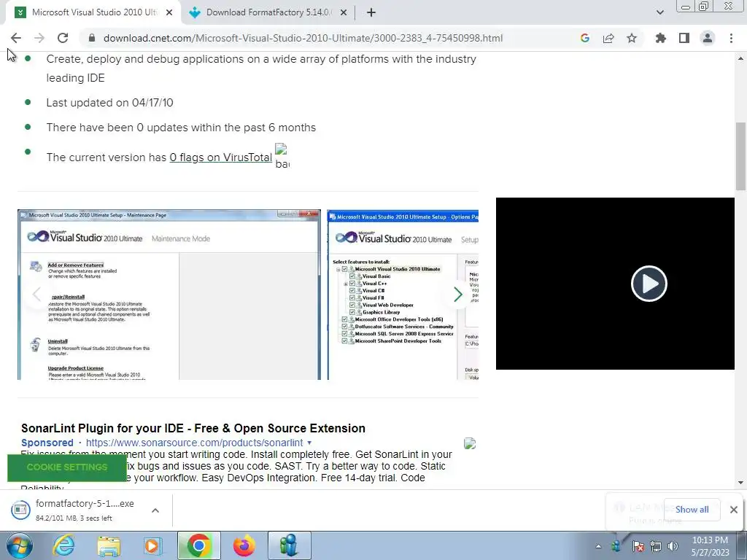Switch to Download FormatFactory tab

click(x=268, y=13)
